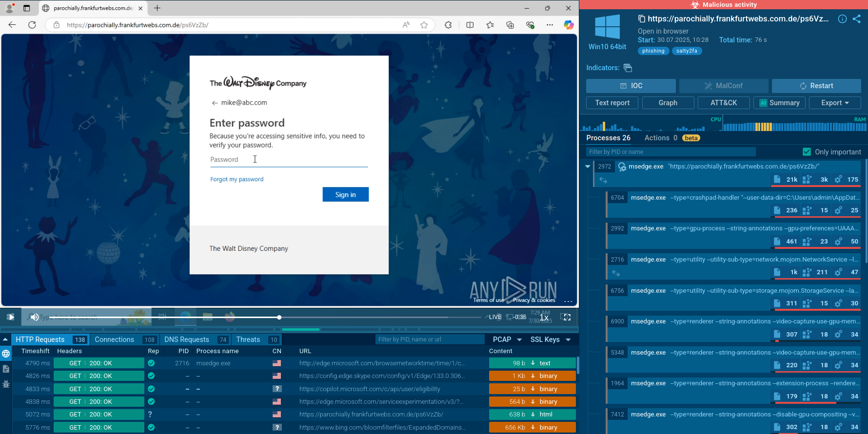This screenshot has height=434, width=868.
Task: Open the Export dropdown
Action: click(x=835, y=103)
